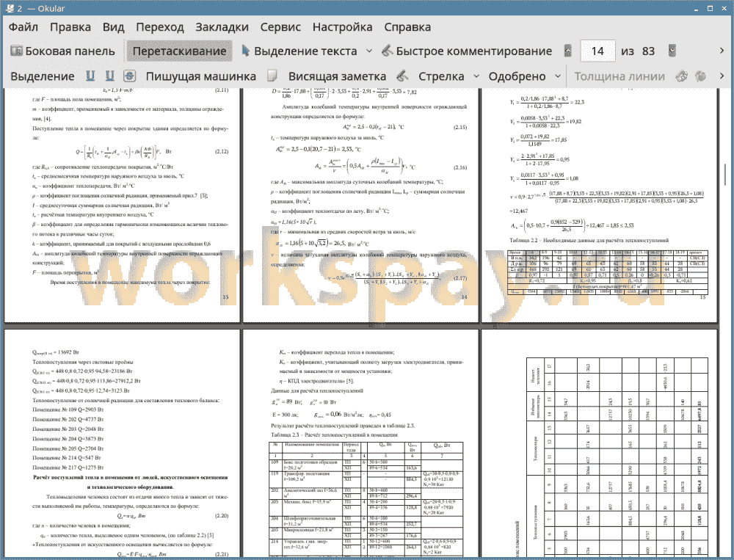Click the rotated table page
Viewport: 734px width, 560px height.
click(600, 443)
